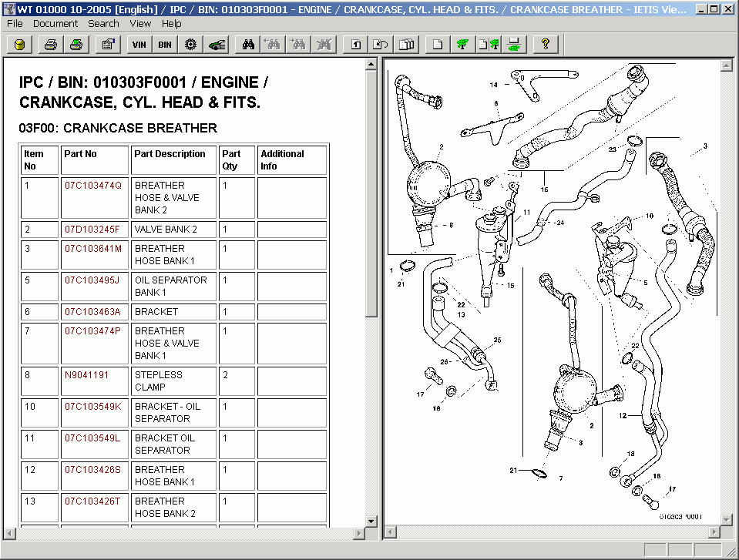Click the up arrow navigation icon
Viewport: 739px width, 560px height.
point(355,44)
